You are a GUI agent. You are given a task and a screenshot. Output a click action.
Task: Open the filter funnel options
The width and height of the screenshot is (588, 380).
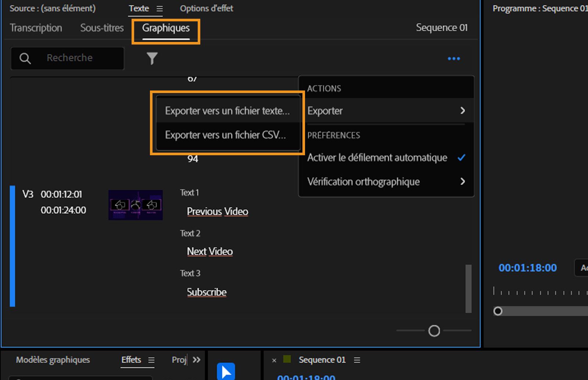(152, 58)
